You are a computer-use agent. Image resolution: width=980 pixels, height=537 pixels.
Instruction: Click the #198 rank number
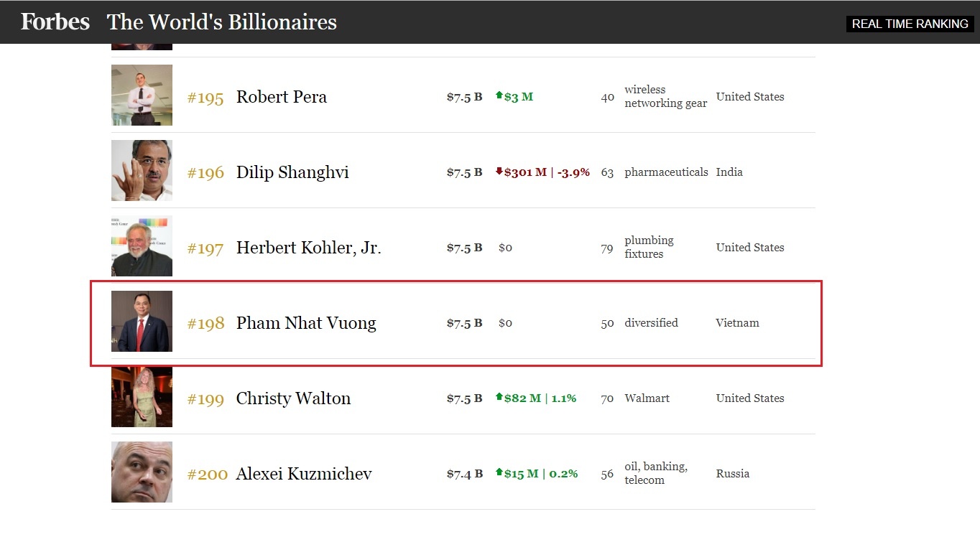click(x=205, y=324)
